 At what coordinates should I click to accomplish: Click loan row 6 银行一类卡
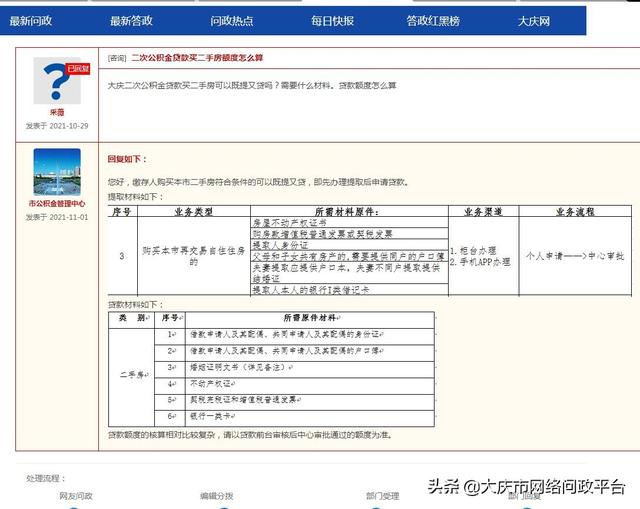(310, 416)
